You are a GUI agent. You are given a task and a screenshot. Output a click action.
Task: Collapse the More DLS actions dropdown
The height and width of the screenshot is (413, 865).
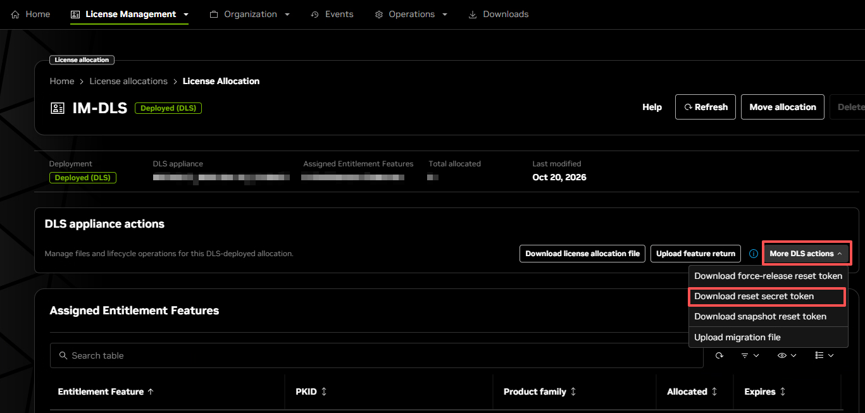tap(807, 254)
